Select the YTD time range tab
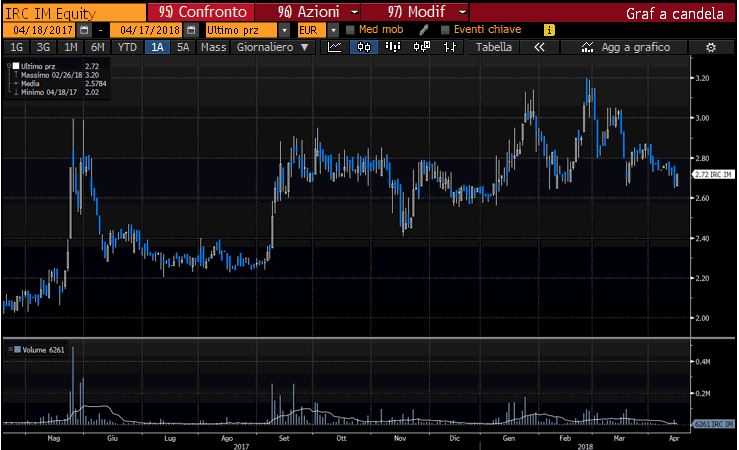Screen dimensions: 739x450 (127, 47)
